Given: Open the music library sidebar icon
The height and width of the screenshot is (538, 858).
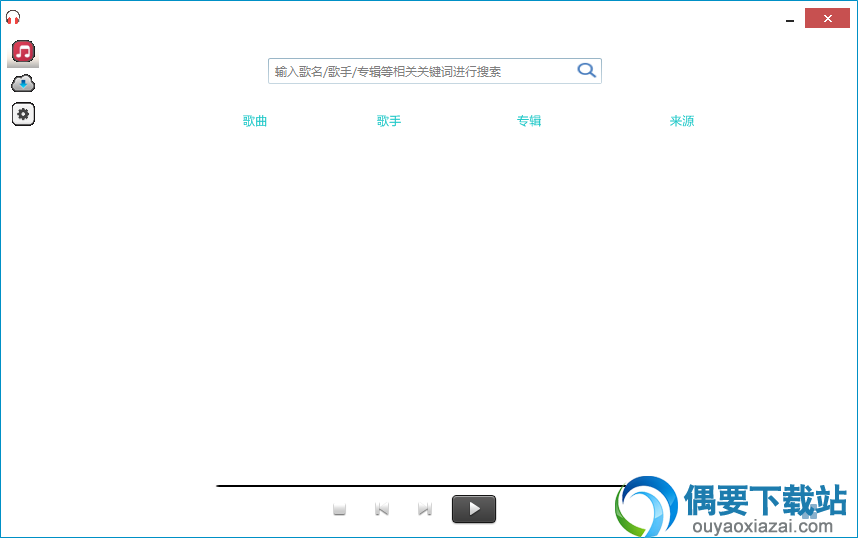Looking at the screenshot, I should (23, 53).
